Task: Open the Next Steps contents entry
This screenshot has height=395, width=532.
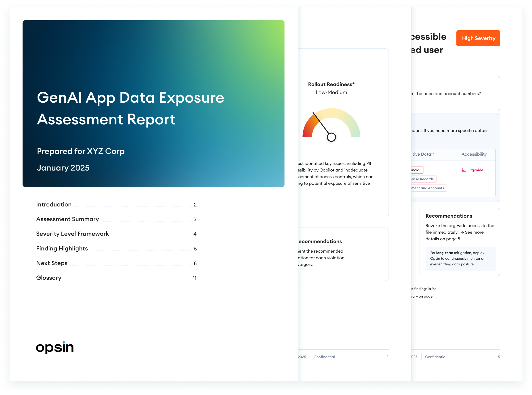Action: click(116, 263)
